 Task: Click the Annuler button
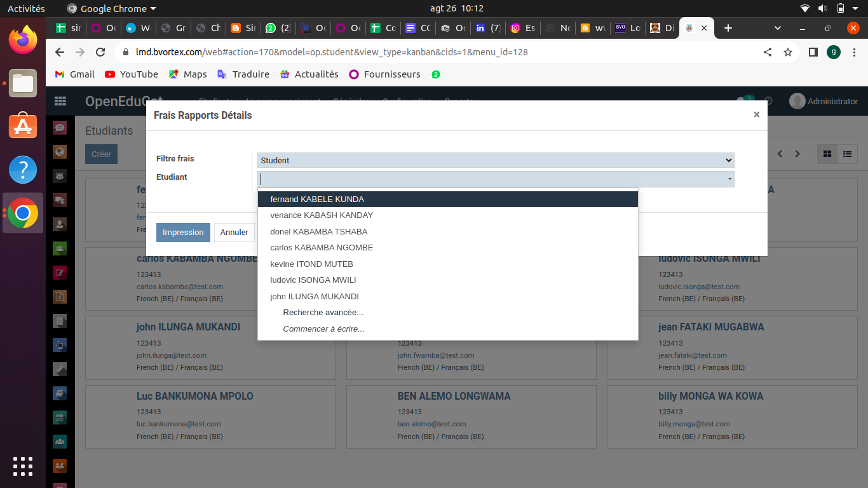pyautogui.click(x=234, y=233)
